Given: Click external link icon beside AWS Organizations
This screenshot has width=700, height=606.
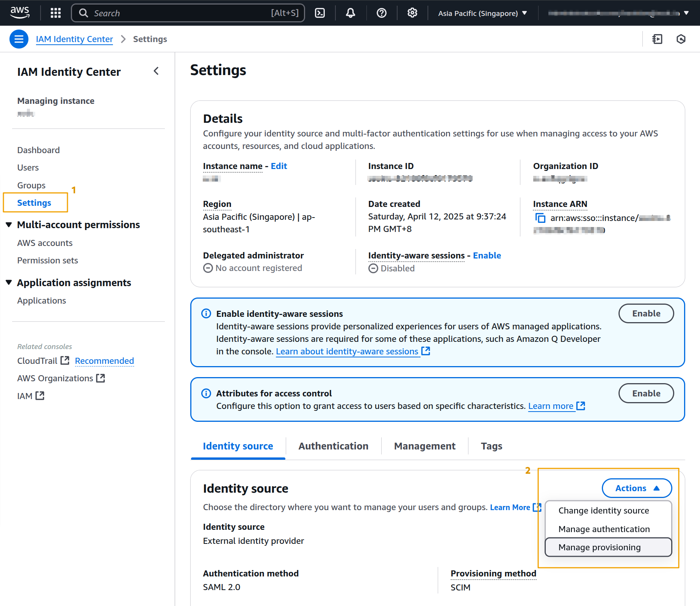Looking at the screenshot, I should pyautogui.click(x=100, y=378).
